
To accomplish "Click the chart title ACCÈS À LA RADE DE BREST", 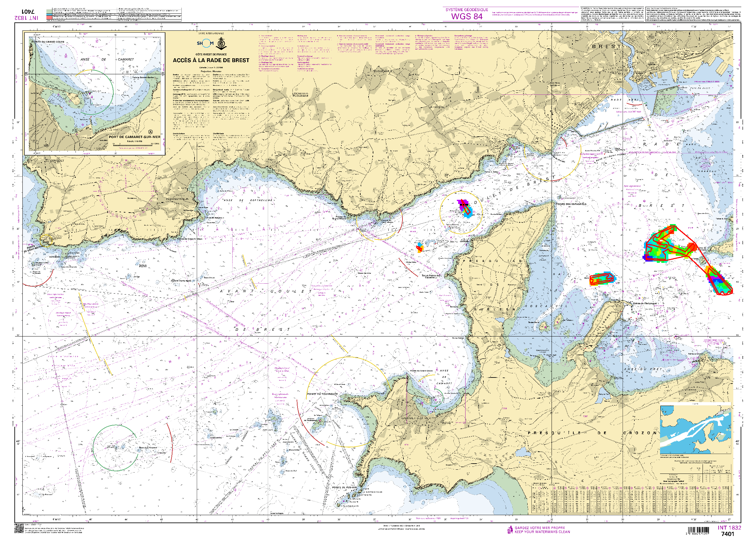I will tap(211, 61).
